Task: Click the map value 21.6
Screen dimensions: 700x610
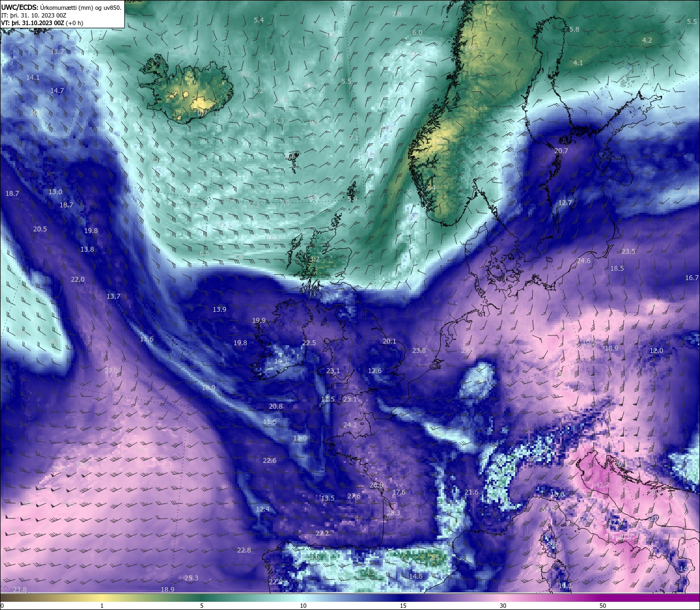Action: pyautogui.click(x=471, y=492)
